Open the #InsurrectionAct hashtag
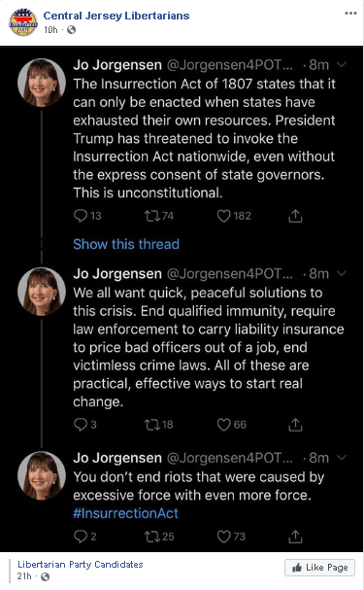The image size is (364, 590). coord(125,513)
